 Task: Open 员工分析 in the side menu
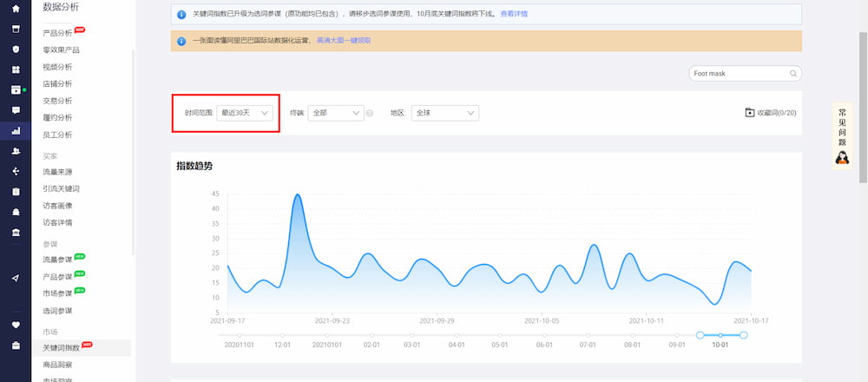coord(57,135)
